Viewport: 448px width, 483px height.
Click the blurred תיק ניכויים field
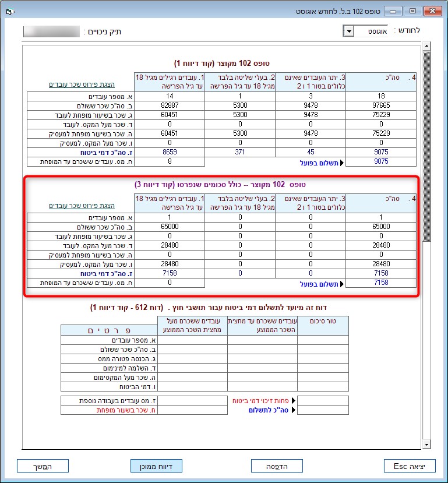tap(51, 31)
